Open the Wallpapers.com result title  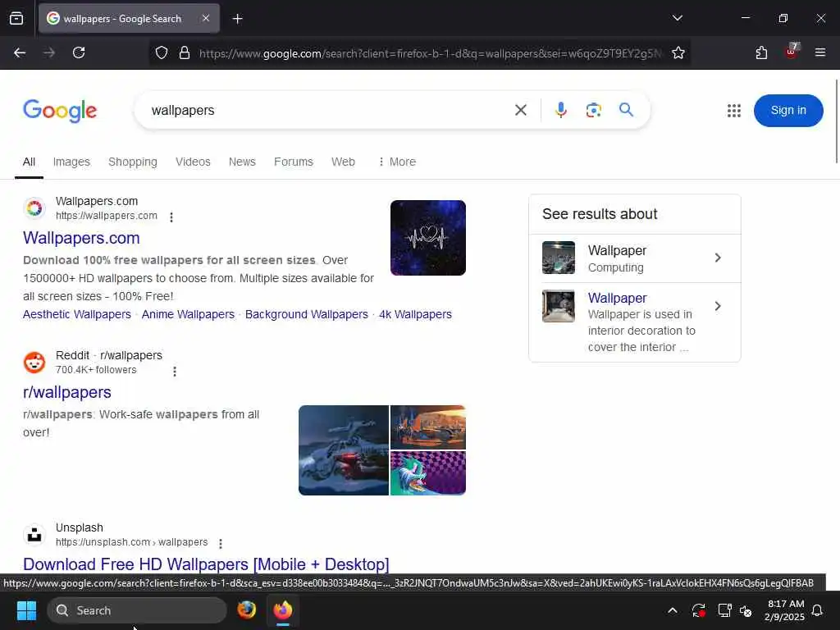[81, 238]
